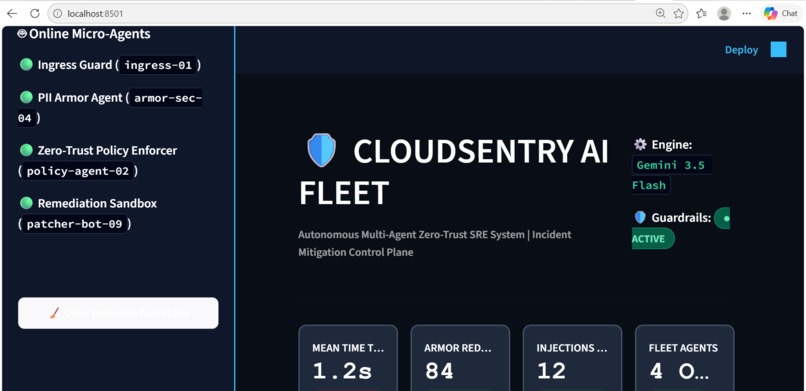The height and width of the screenshot is (391, 806).
Task: Click the Online Micro-Agents heading icon
Action: pos(22,34)
